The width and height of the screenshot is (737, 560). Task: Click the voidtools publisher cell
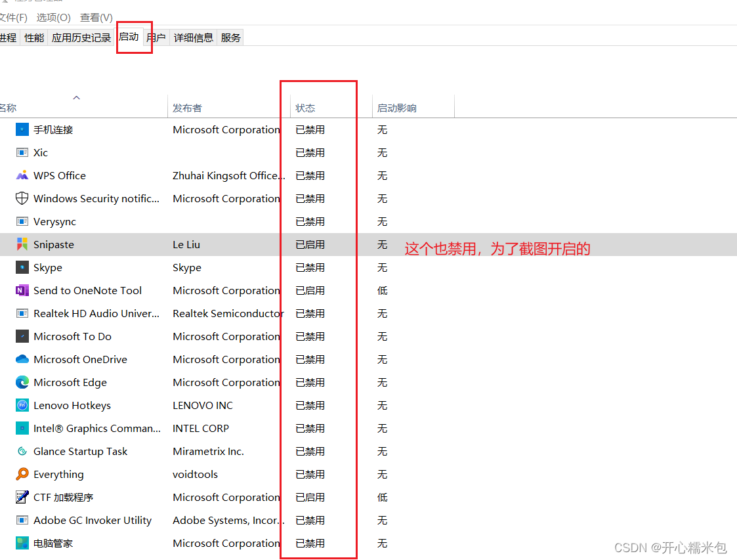(x=195, y=474)
